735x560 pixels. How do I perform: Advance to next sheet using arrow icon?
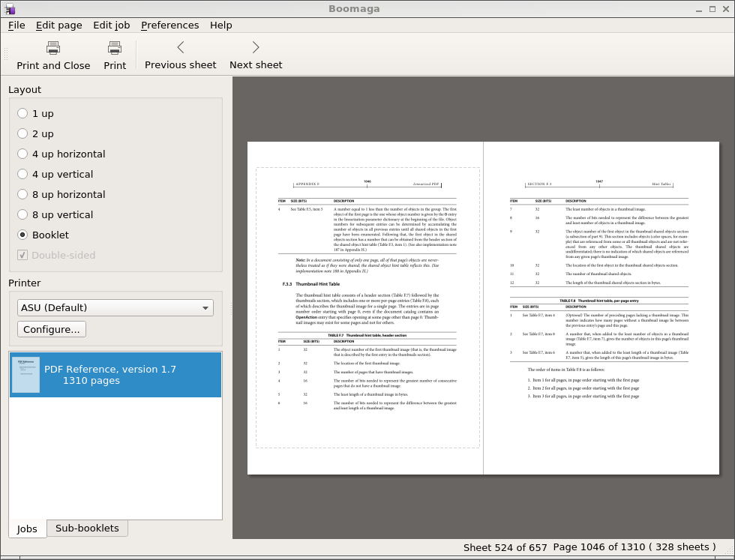[256, 48]
